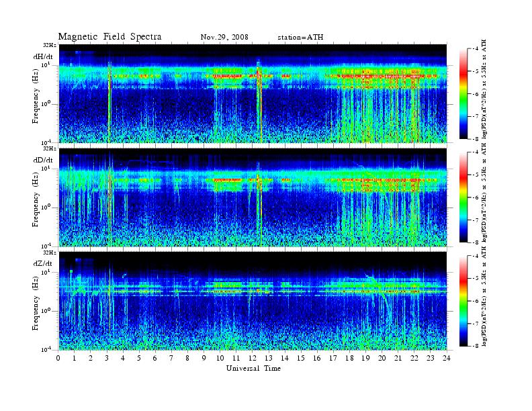Click the "12" tick on the time axis
This screenshot has height=411, width=532.
tap(253, 358)
